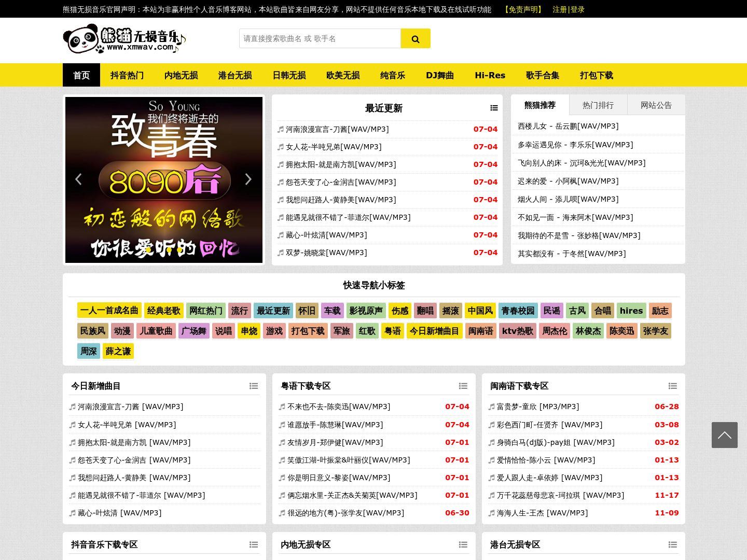Screen dimensions: 747x560
Task: Open 爱人跟人走-卓依婷 song
Action: pos(549,478)
